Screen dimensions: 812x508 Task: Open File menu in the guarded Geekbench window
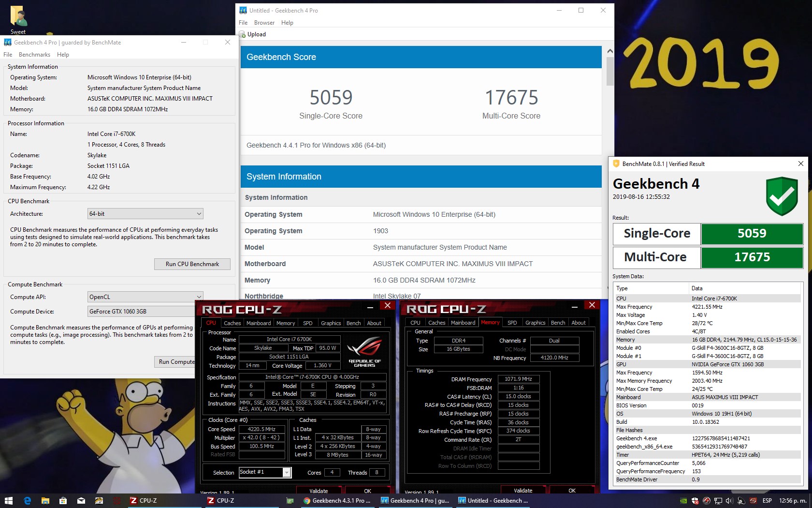point(8,55)
